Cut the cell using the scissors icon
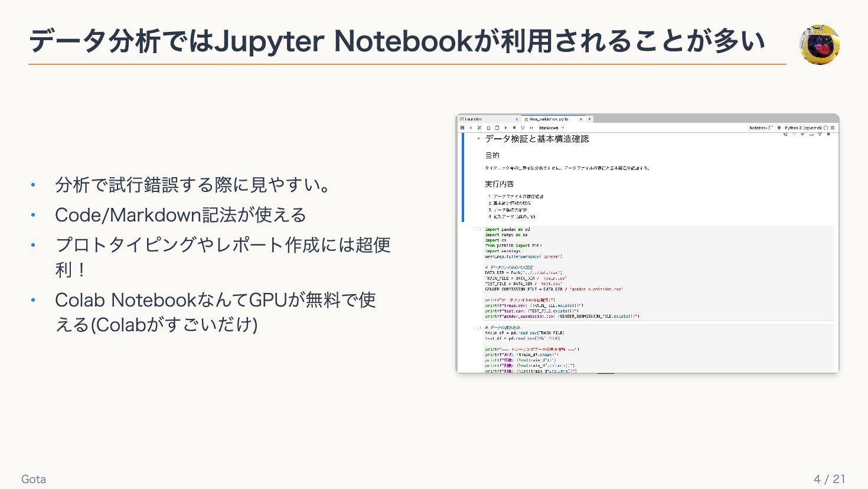The height and width of the screenshot is (489, 868). click(479, 128)
